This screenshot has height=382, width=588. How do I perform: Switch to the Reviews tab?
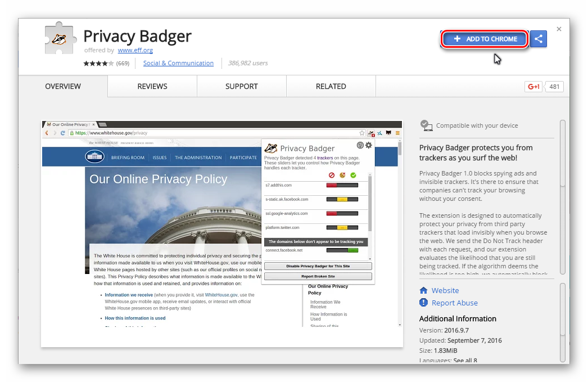[152, 86]
